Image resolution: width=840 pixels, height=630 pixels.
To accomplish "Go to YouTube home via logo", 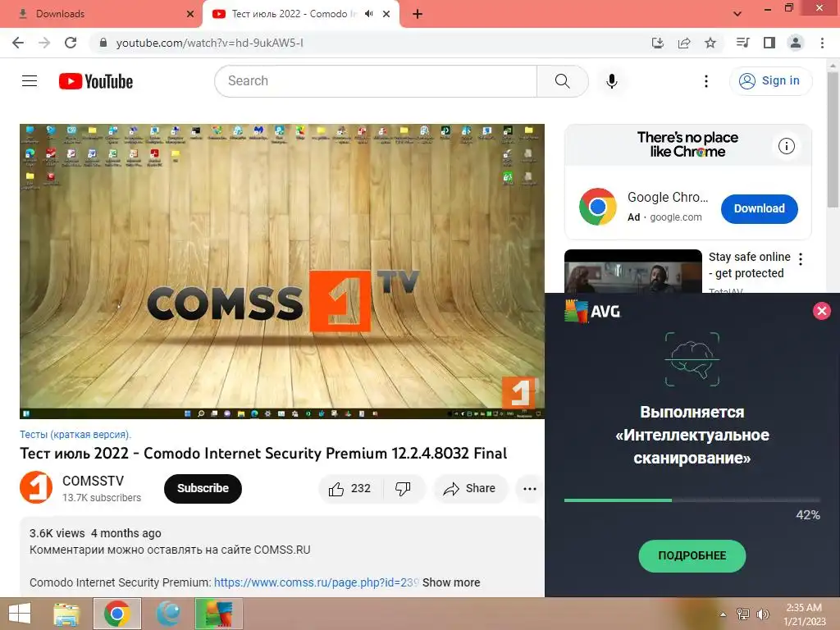I will point(96,81).
